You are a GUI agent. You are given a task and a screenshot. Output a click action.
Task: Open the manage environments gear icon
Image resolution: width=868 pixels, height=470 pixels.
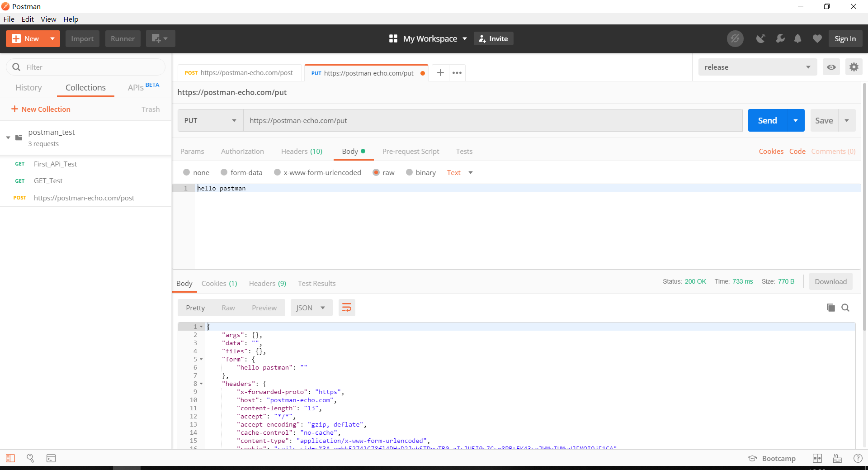854,67
